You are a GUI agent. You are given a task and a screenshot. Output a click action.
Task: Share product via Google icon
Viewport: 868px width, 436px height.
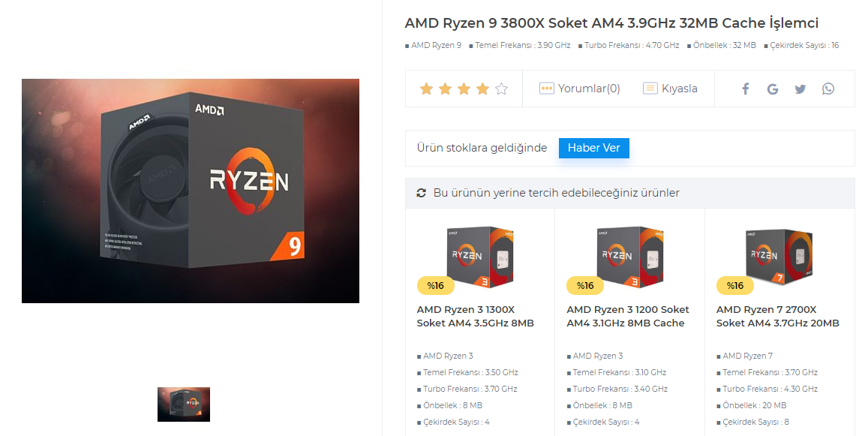click(773, 89)
